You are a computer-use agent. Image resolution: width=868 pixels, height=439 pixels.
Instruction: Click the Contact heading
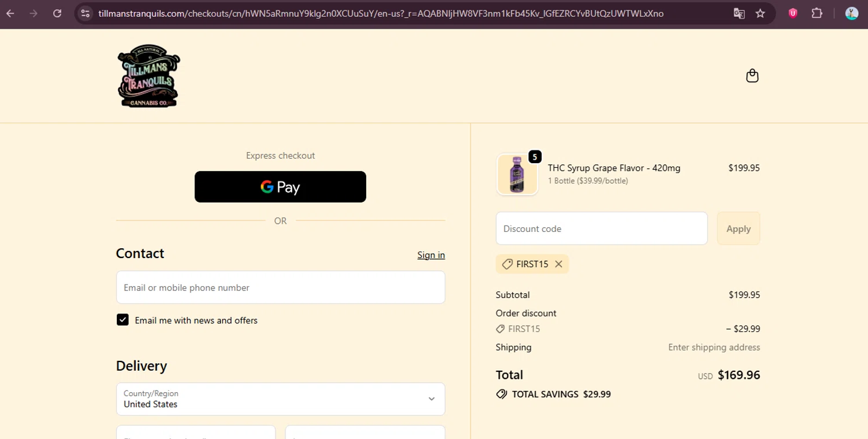(140, 253)
